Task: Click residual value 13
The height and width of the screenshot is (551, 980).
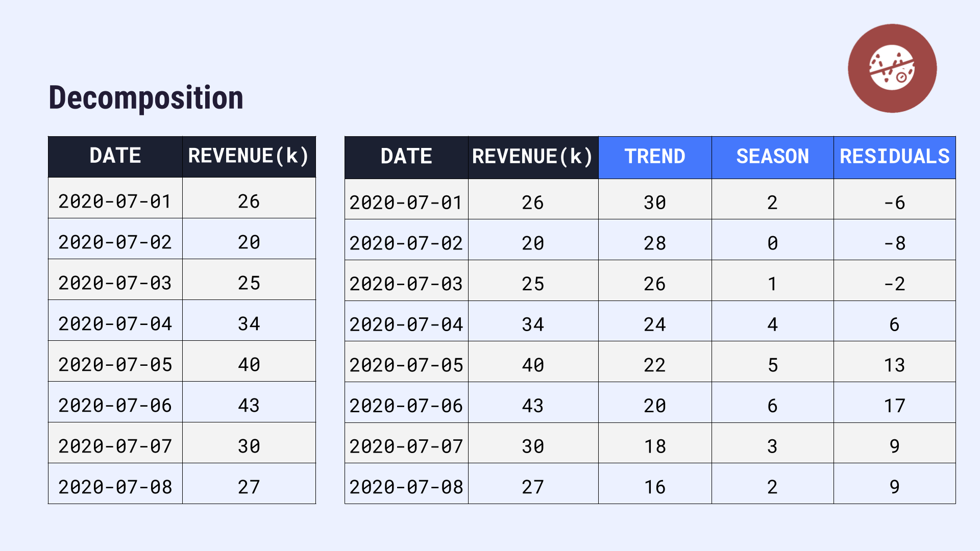Action: pyautogui.click(x=894, y=365)
